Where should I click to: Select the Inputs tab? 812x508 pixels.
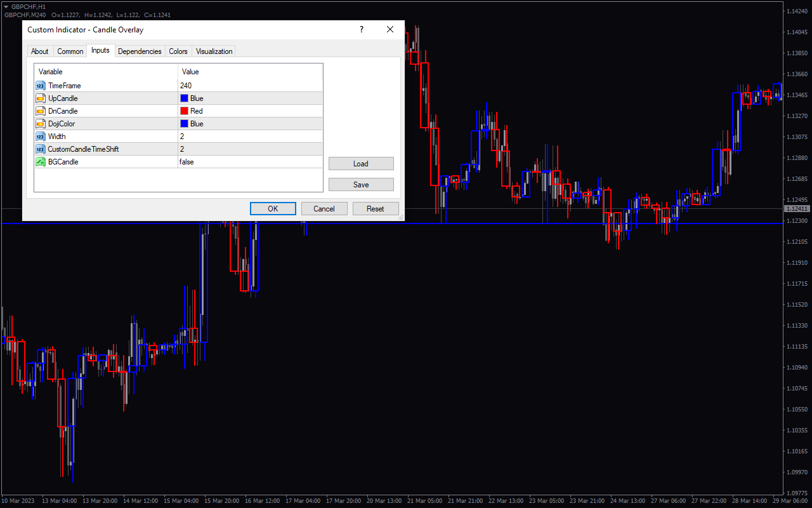click(100, 50)
